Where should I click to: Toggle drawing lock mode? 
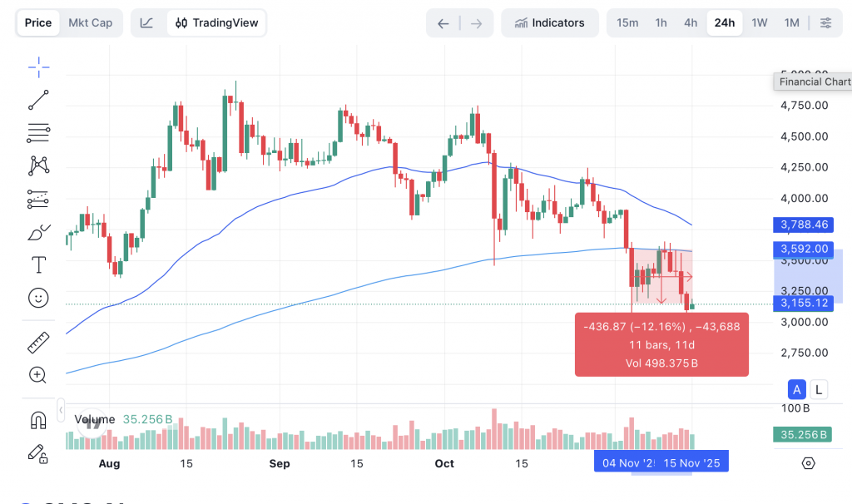pyautogui.click(x=38, y=454)
